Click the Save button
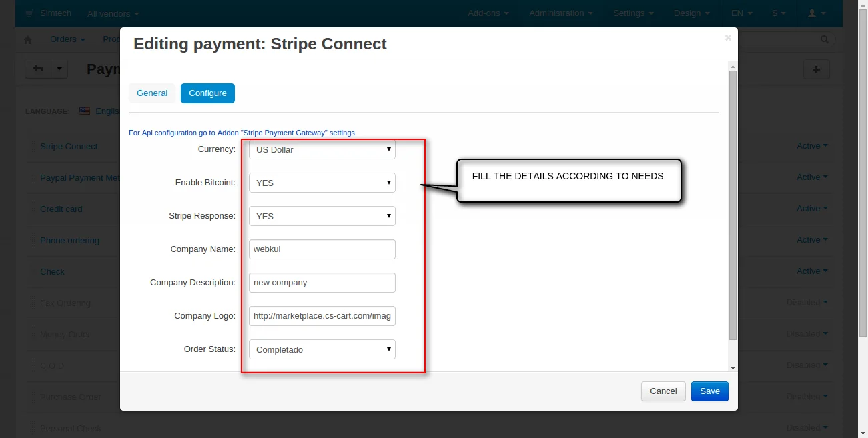 709,391
